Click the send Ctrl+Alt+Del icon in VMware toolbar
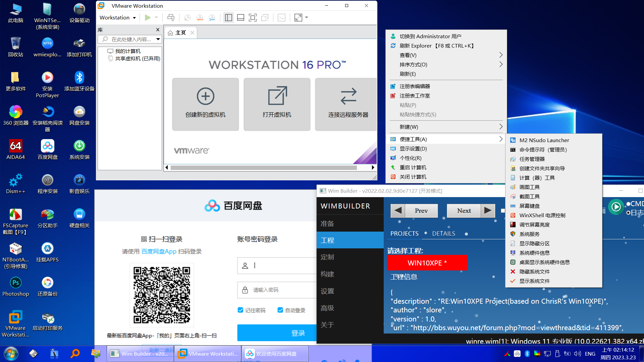 tap(171, 17)
